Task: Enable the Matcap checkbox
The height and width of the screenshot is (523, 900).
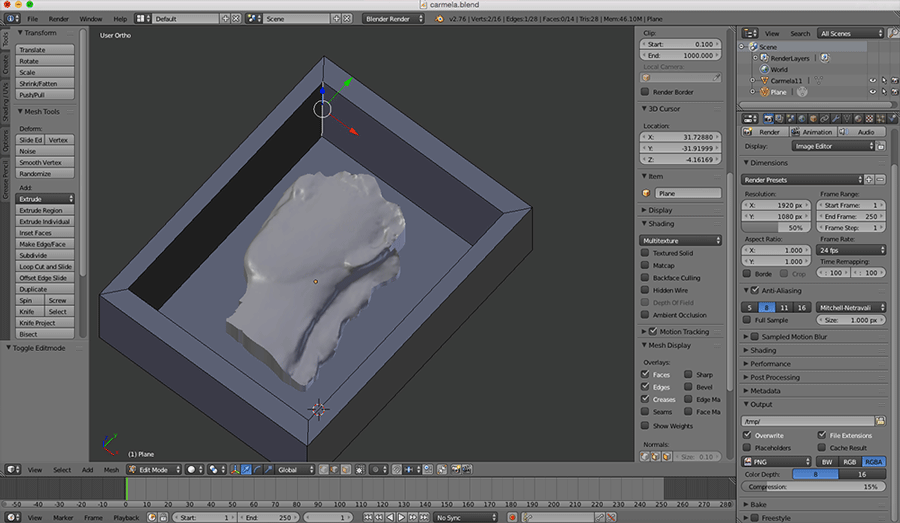Action: click(x=645, y=265)
